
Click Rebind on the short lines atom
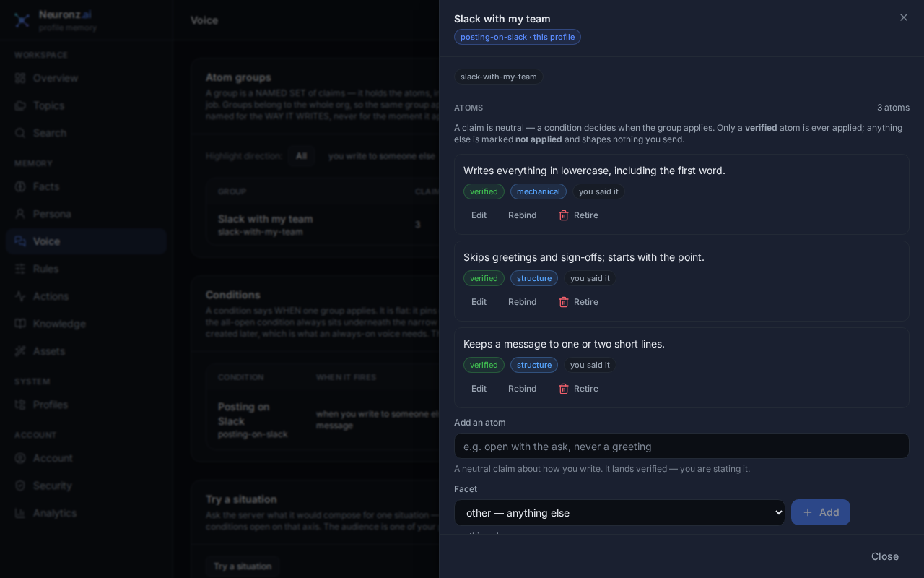[x=522, y=389]
